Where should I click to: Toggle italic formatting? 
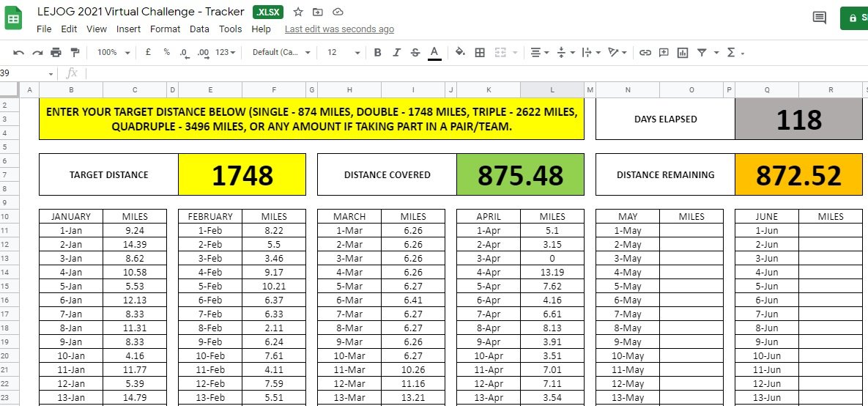pyautogui.click(x=396, y=53)
